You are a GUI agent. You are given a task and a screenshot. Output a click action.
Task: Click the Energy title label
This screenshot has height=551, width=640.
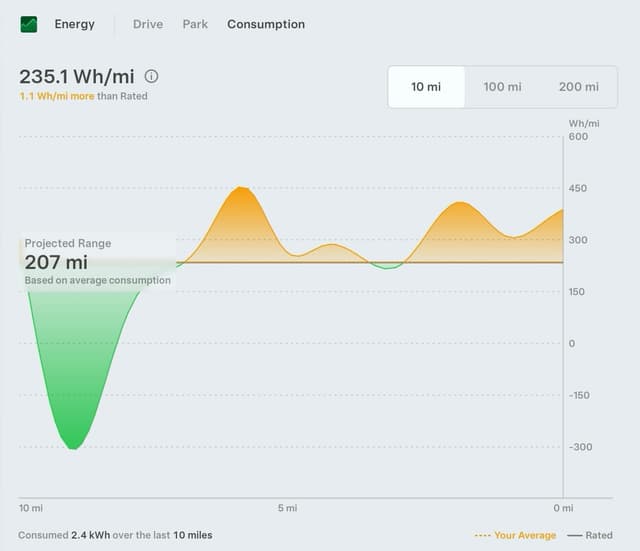(75, 24)
